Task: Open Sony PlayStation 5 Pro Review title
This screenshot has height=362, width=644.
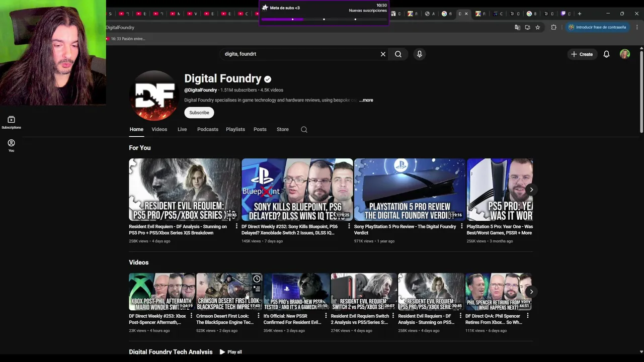Action: (x=405, y=230)
